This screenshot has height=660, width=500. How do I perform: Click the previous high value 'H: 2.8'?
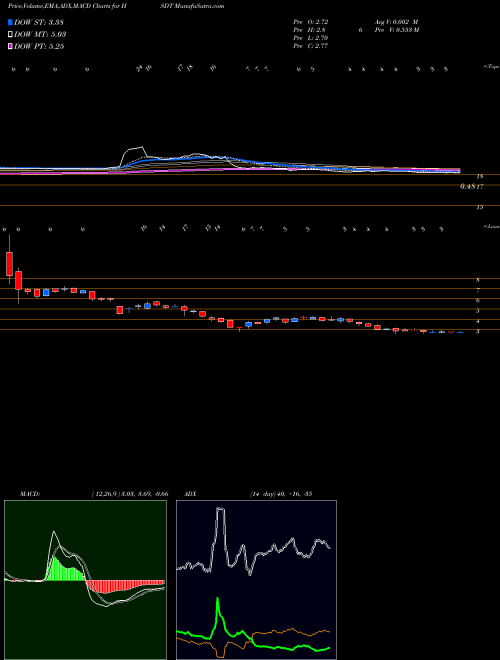pyautogui.click(x=316, y=30)
